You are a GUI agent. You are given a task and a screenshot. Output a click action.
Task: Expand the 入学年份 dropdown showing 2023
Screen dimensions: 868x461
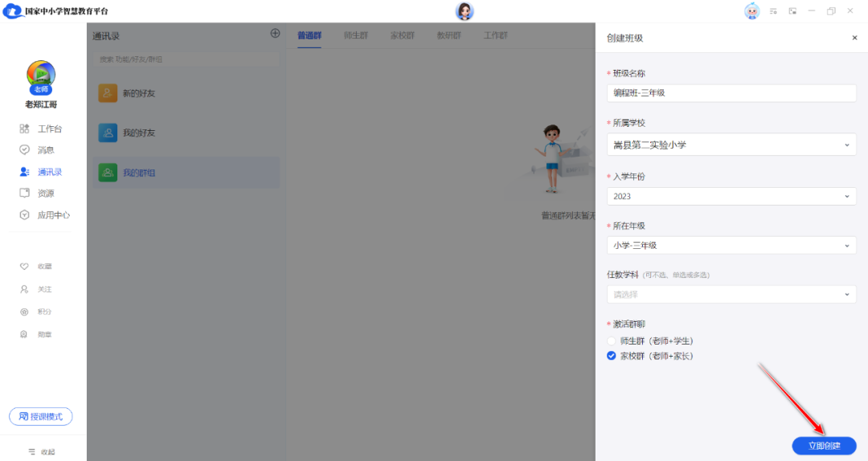pos(731,196)
